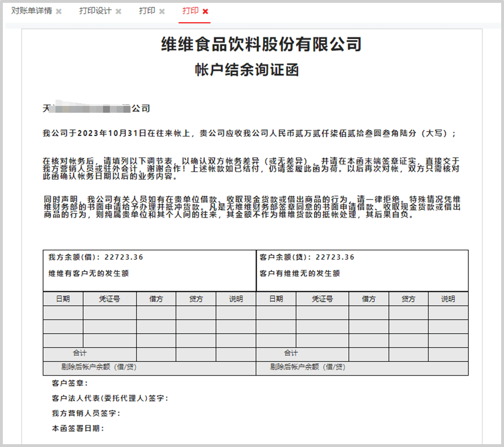Click the 我方营销人员签字 line

click(86, 414)
